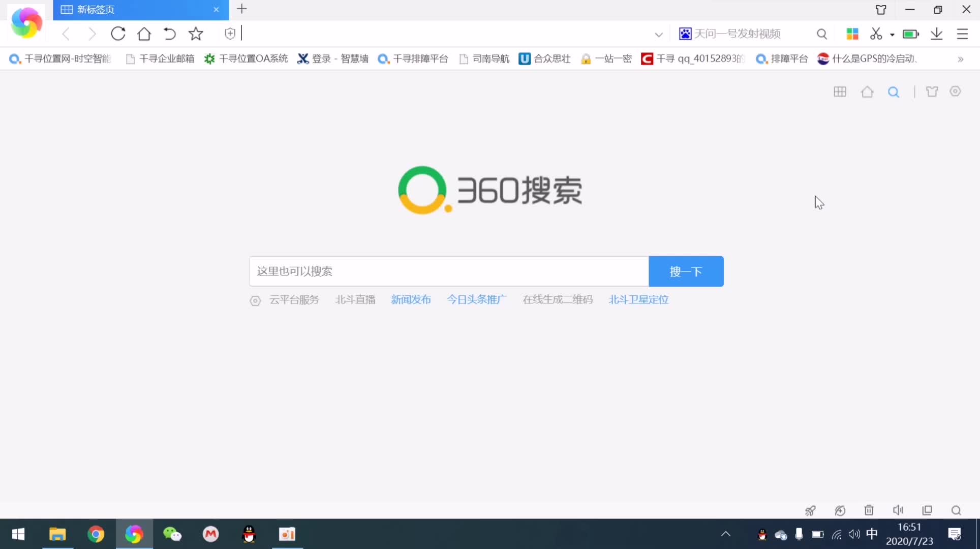Open bookmark 千寻位置网-时空智能
This screenshot has width=980, height=549.
pyautogui.click(x=60, y=59)
